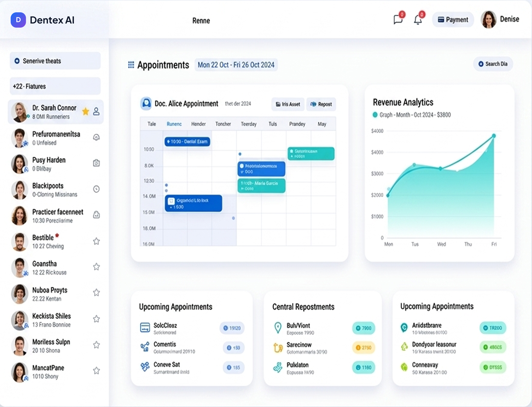Image resolution: width=532 pixels, height=407 pixels.
Task: Click the Repost button
Action: [x=321, y=104]
